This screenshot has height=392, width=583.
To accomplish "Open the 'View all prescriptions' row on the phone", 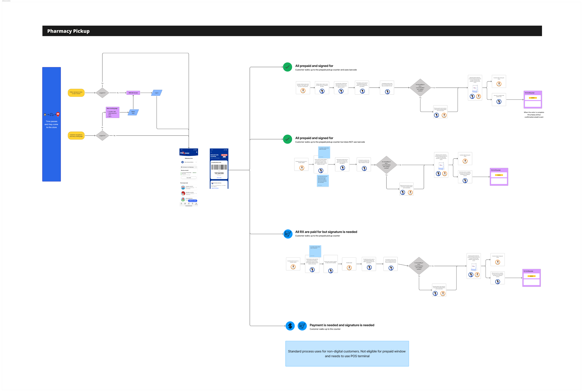I will pos(189,162).
